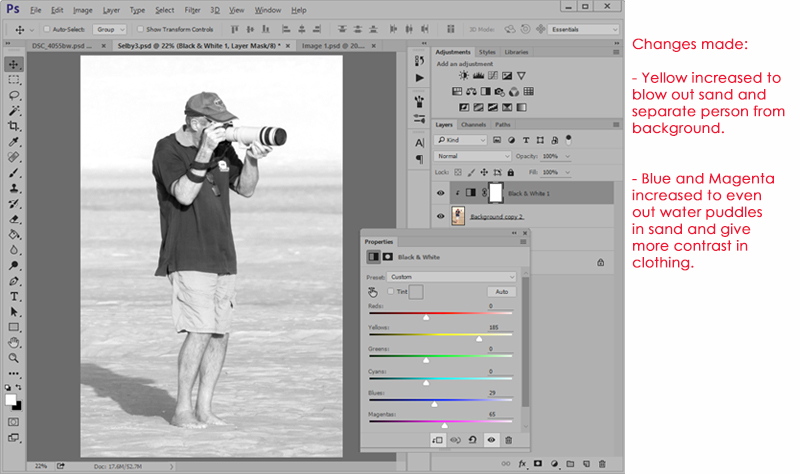The height and width of the screenshot is (474, 800).
Task: Clip adjustment to layer below icon
Action: [438, 440]
